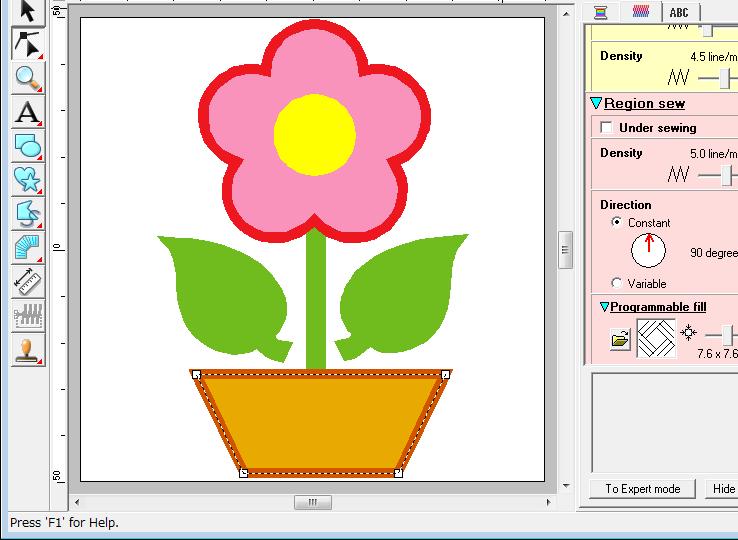Click vertical scrollbar up arrow
The width and height of the screenshot is (738, 540).
tap(566, 14)
